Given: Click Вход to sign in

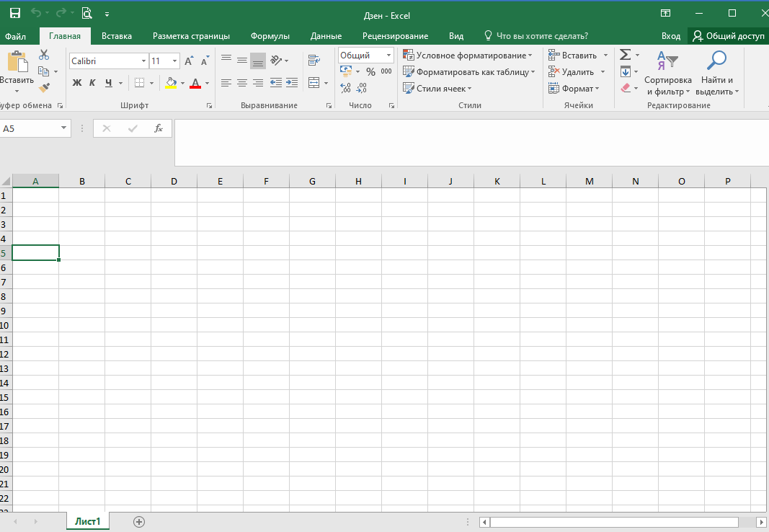Looking at the screenshot, I should (x=671, y=36).
